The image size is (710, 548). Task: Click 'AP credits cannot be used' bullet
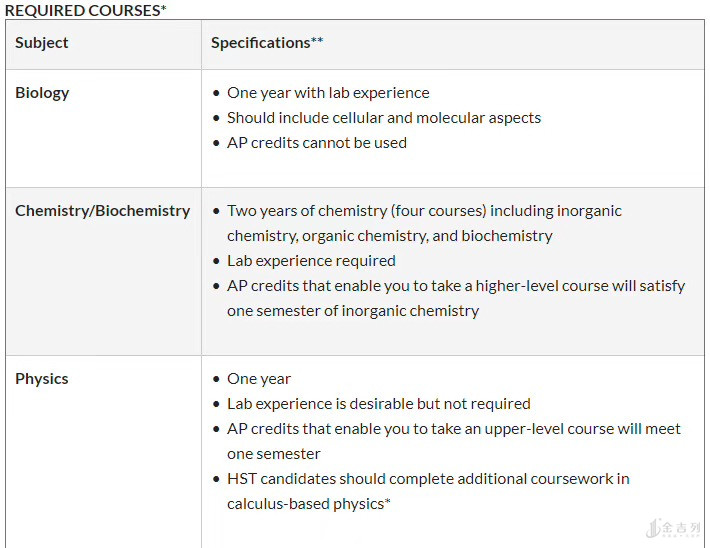317,143
